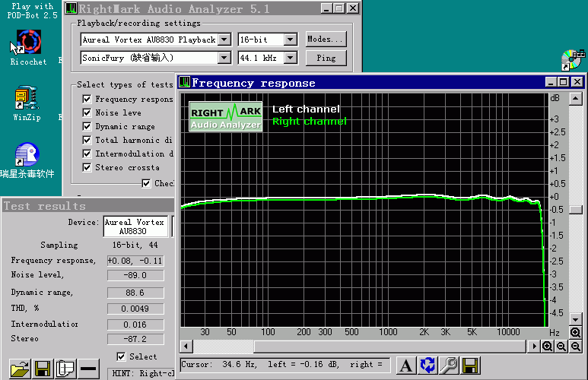Click the rightmost minus magnifier icon
The height and width of the screenshot is (380, 588).
pyautogui.click(x=576, y=347)
